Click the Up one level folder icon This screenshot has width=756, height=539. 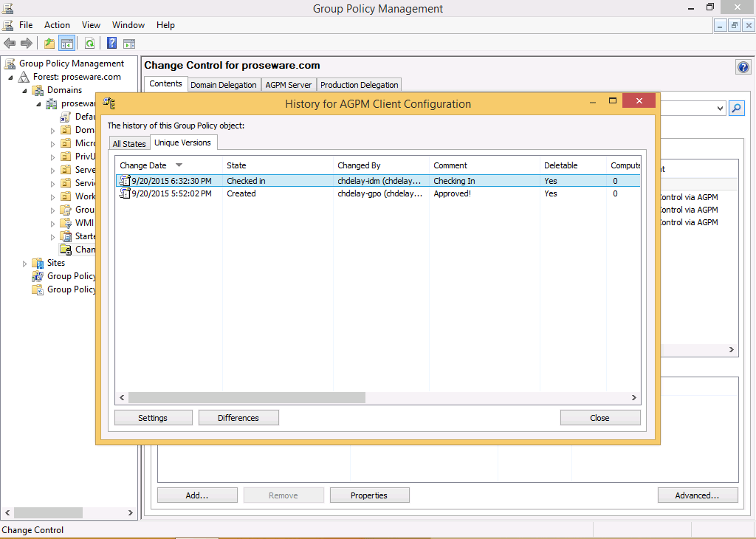[x=49, y=44]
